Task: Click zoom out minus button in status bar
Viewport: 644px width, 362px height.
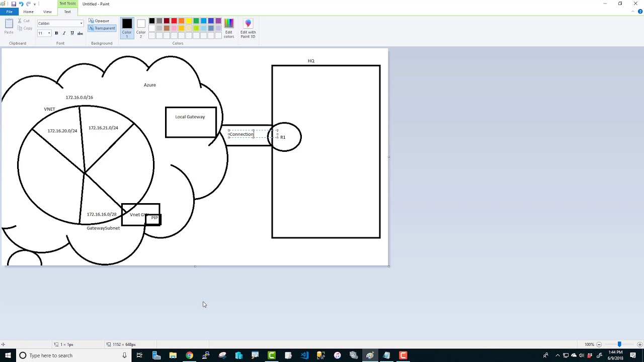Action: (599, 344)
